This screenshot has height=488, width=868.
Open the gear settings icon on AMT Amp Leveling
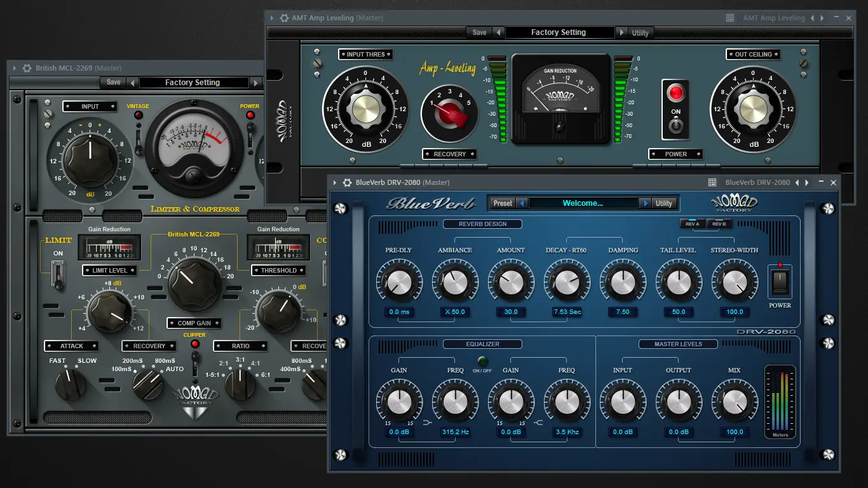pos(284,18)
